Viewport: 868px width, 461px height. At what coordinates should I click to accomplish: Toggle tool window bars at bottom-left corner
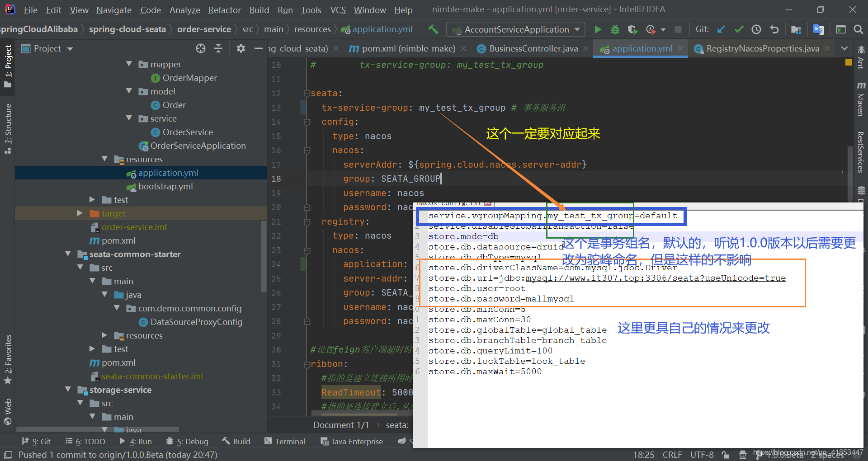click(x=8, y=455)
